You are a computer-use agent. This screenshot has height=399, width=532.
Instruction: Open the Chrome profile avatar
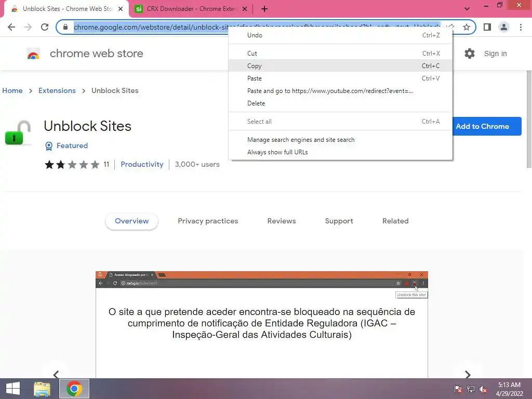(x=504, y=27)
